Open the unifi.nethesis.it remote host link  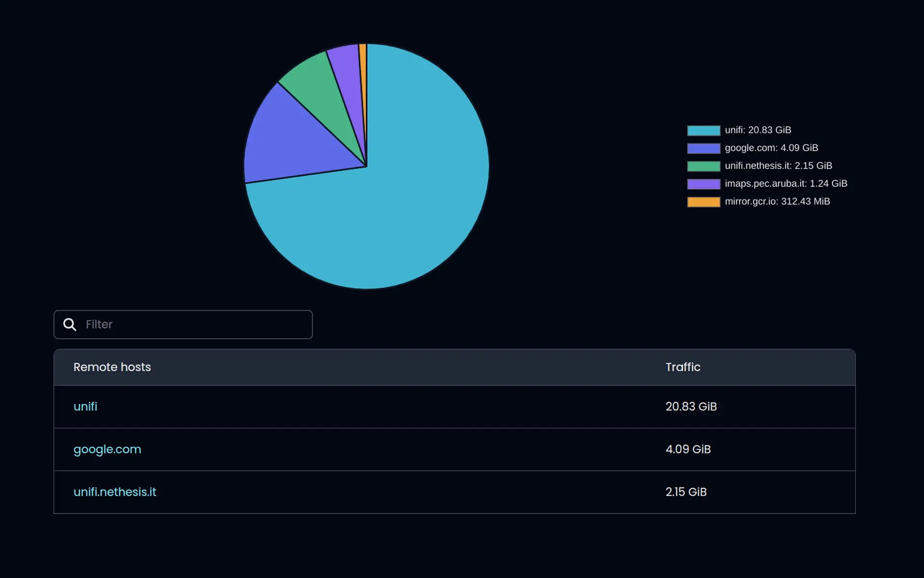point(115,492)
